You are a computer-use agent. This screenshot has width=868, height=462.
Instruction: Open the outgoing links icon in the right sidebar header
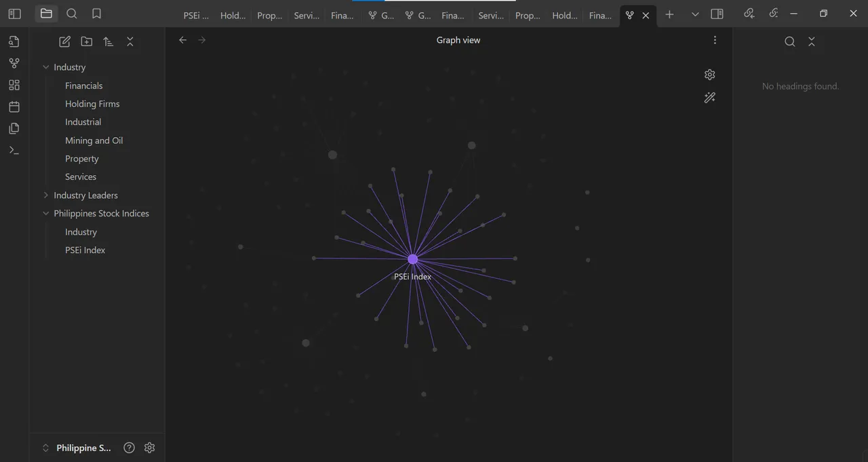(x=774, y=13)
